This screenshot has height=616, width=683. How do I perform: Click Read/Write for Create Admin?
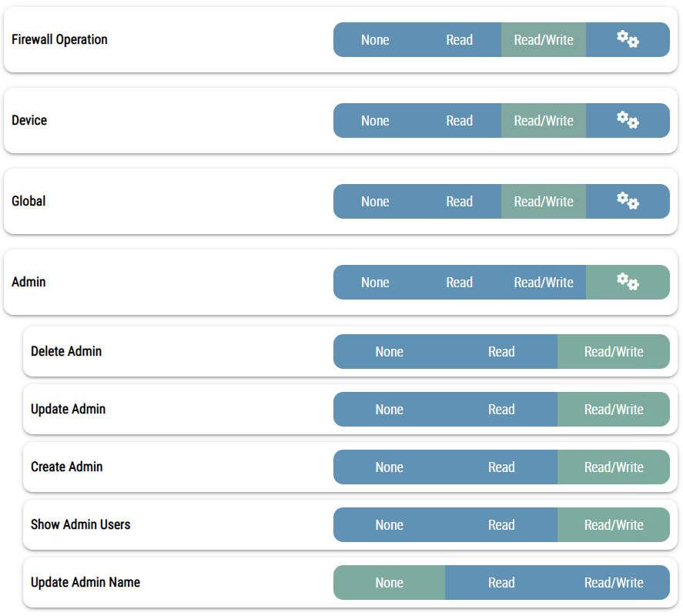pos(613,467)
